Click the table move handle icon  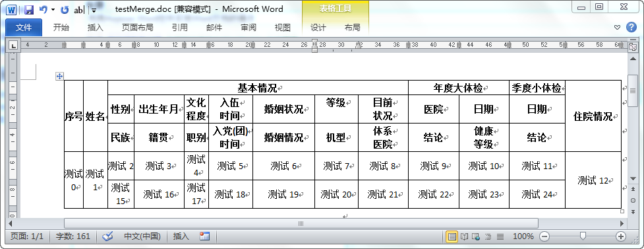(59, 76)
